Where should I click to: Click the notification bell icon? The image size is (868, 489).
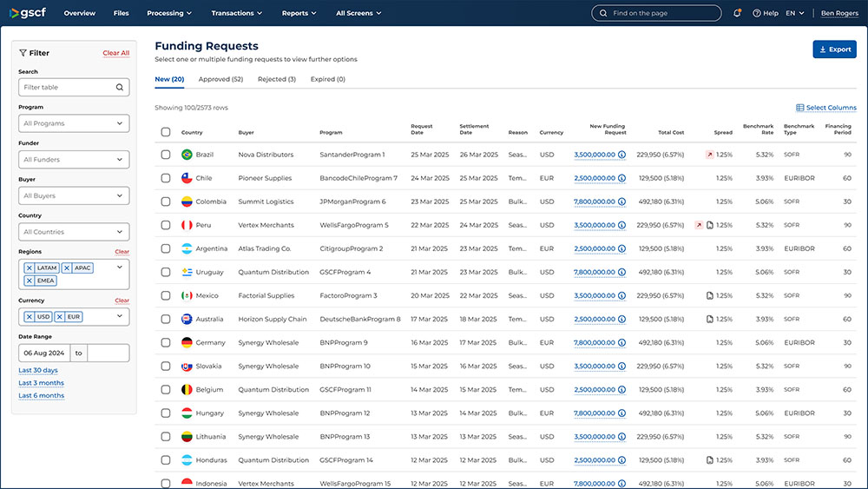737,13
